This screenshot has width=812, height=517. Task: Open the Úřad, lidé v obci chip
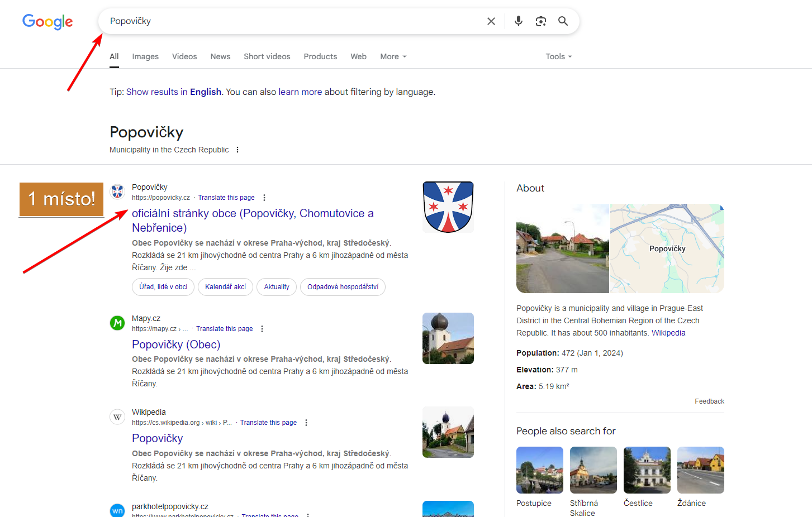163,287
